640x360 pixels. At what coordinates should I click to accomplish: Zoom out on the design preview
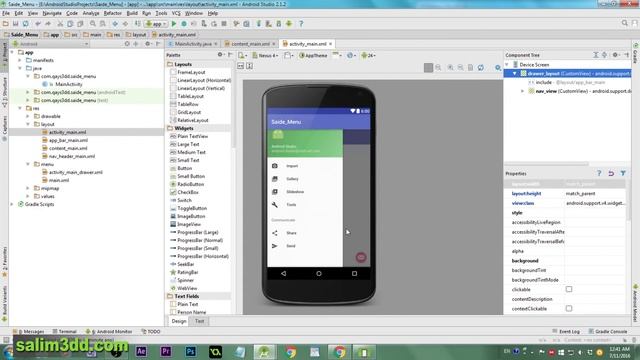[460, 67]
